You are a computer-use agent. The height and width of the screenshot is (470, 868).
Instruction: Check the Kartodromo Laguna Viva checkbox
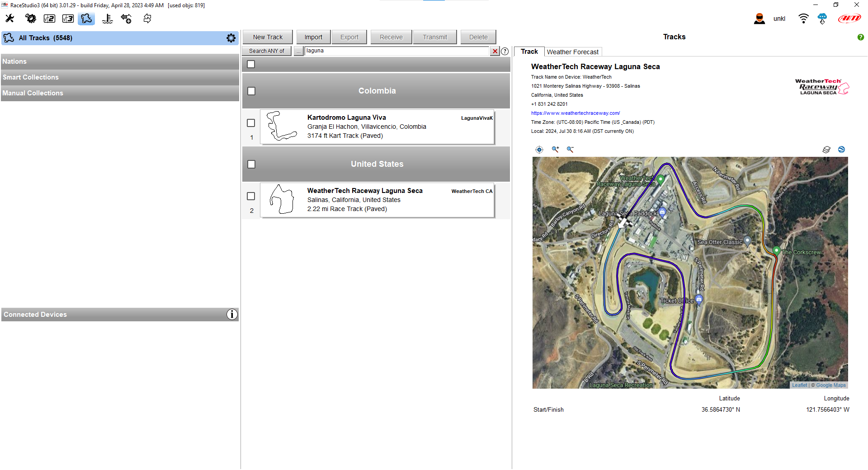point(251,123)
